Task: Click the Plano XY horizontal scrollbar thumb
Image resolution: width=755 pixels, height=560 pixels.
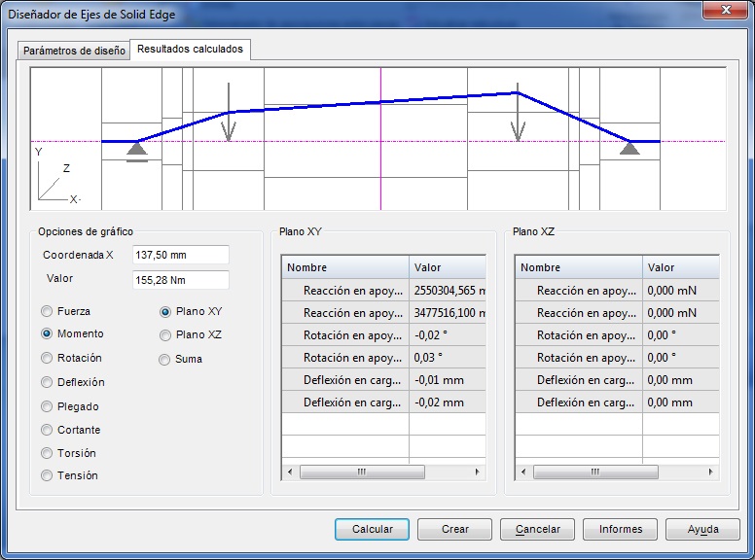Action: (362, 472)
